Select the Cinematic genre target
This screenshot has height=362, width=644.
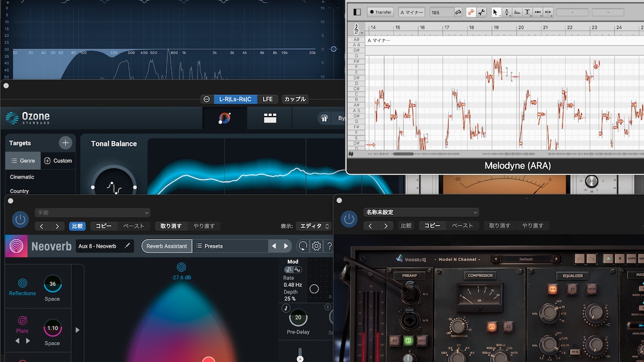click(22, 177)
